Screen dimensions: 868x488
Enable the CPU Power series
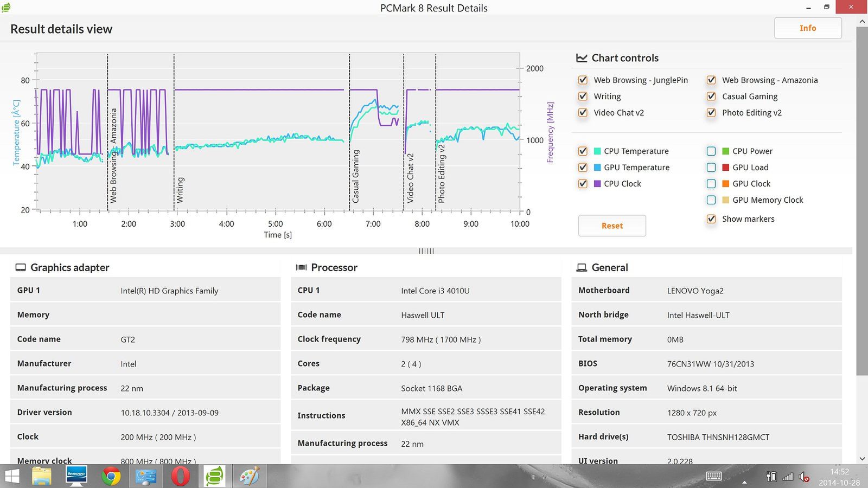pyautogui.click(x=711, y=151)
